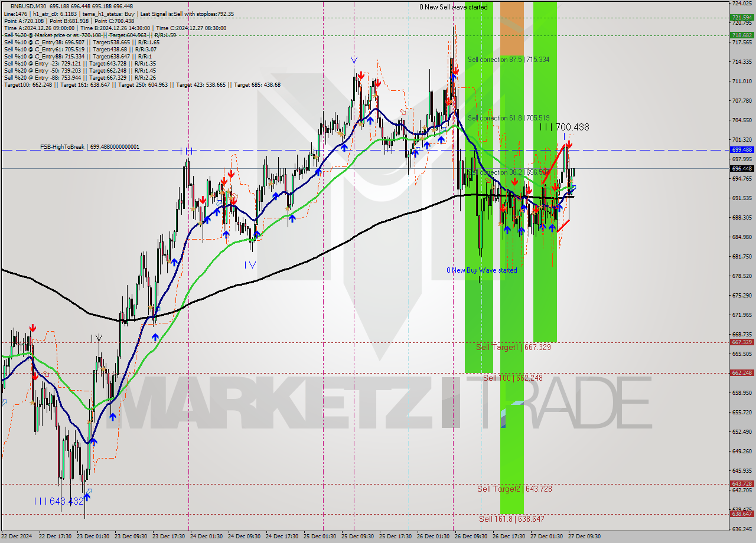Viewport: 756px width, 543px height.
Task: Click the '| | | 643.432' low label
Action: pos(58,501)
